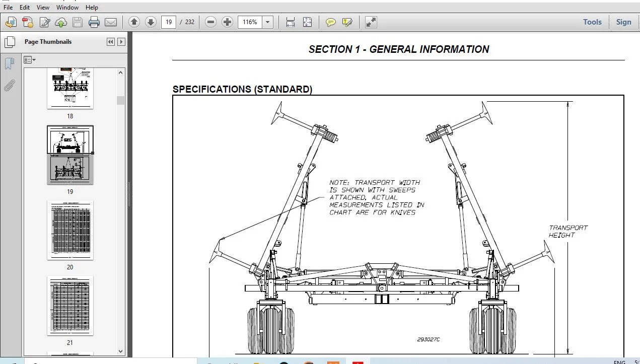Open the Edit menu
640x364 pixels.
(25, 8)
